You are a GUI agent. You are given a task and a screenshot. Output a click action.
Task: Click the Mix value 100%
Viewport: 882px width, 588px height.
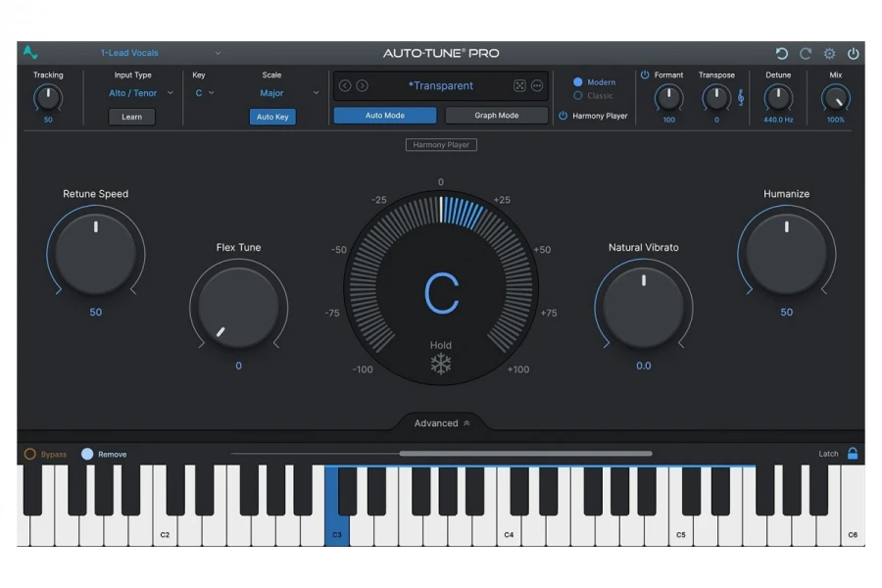coord(836,120)
